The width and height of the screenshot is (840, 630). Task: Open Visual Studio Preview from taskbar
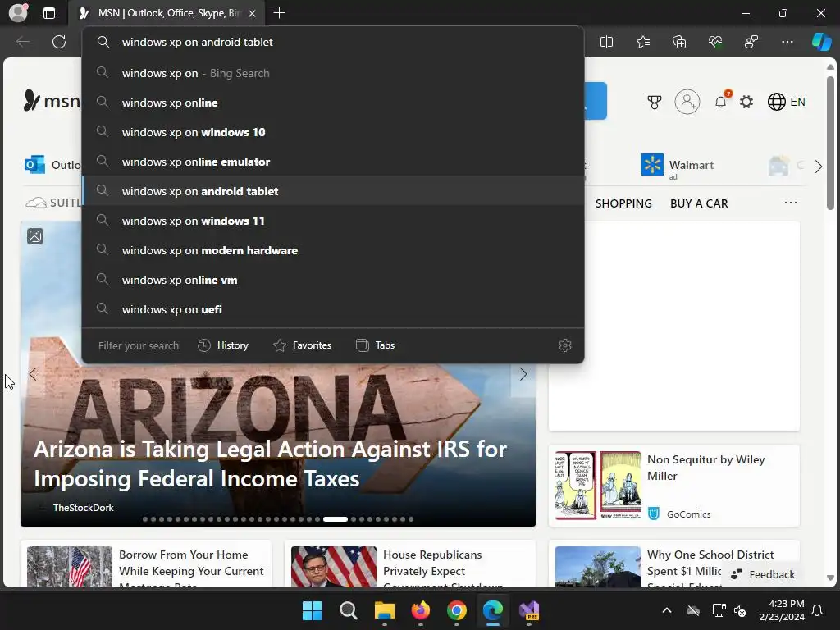pyautogui.click(x=529, y=610)
